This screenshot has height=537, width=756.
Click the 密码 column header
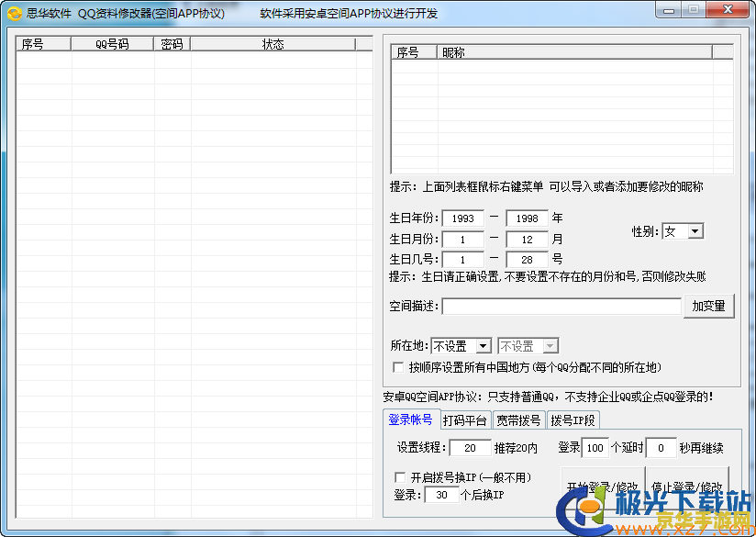pyautogui.click(x=172, y=44)
